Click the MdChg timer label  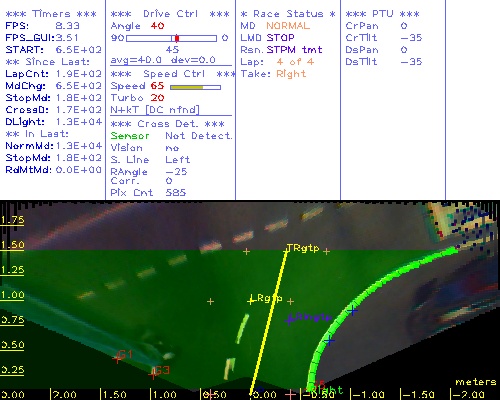click(x=25, y=86)
